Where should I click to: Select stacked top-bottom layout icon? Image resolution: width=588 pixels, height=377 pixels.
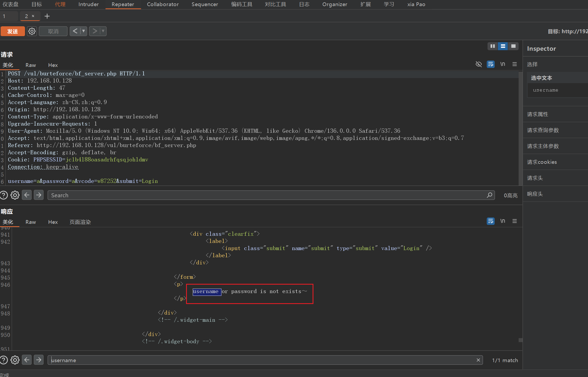click(x=503, y=46)
